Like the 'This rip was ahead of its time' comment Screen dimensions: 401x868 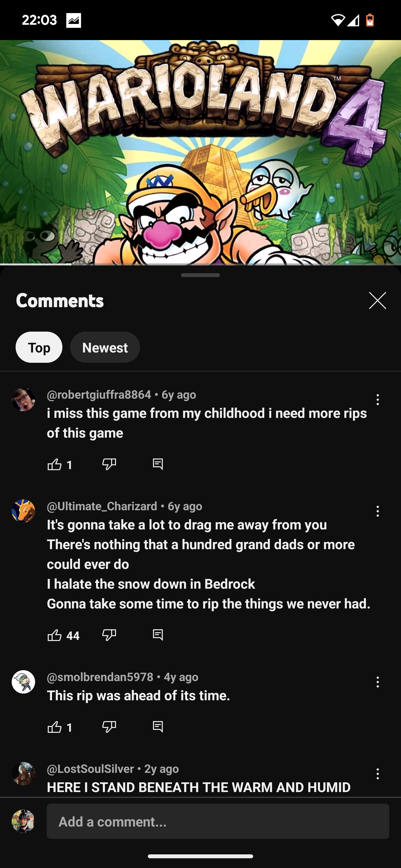coord(55,727)
